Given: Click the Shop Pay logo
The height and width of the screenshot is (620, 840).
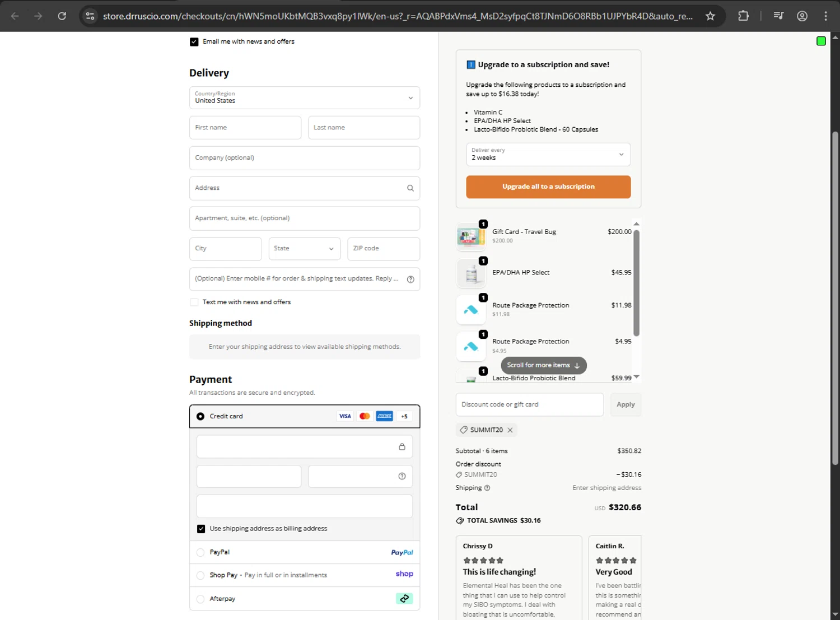Looking at the screenshot, I should point(404,574).
